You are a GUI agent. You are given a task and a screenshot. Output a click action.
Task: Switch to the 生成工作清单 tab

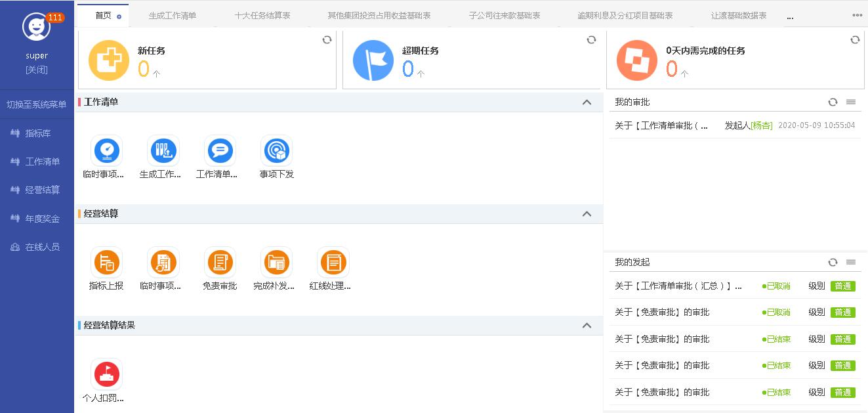(172, 16)
